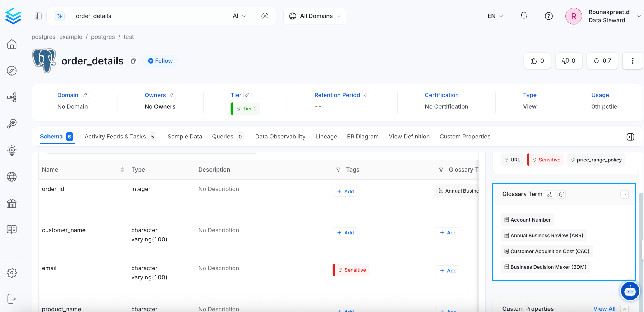Click View All in Custom Properties
Viewport: 644px width, 312px height.
pos(604,308)
